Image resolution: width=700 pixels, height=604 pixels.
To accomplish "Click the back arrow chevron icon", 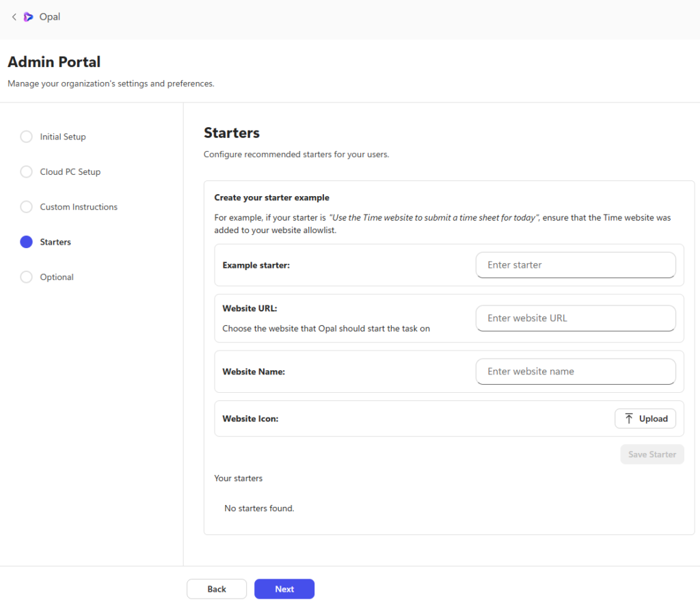I will (14, 17).
